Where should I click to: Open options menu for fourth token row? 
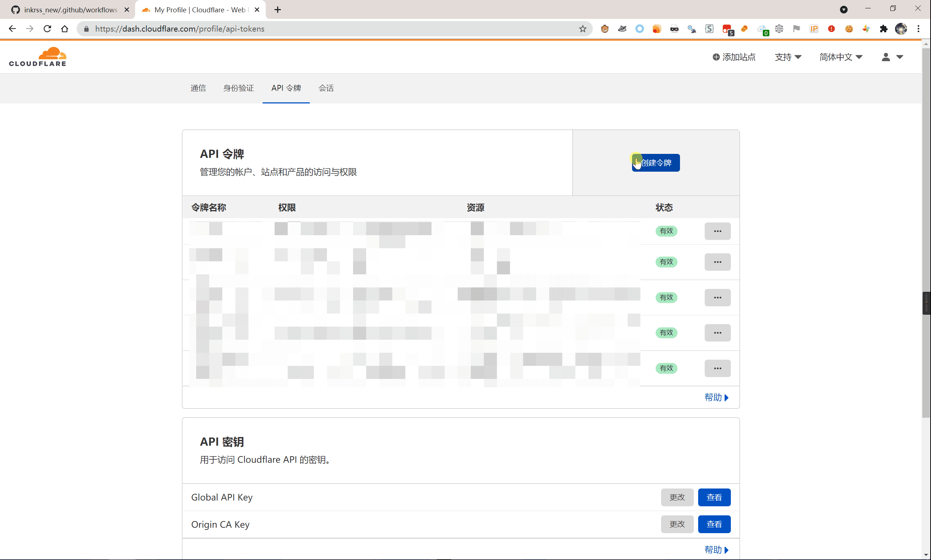tap(717, 332)
